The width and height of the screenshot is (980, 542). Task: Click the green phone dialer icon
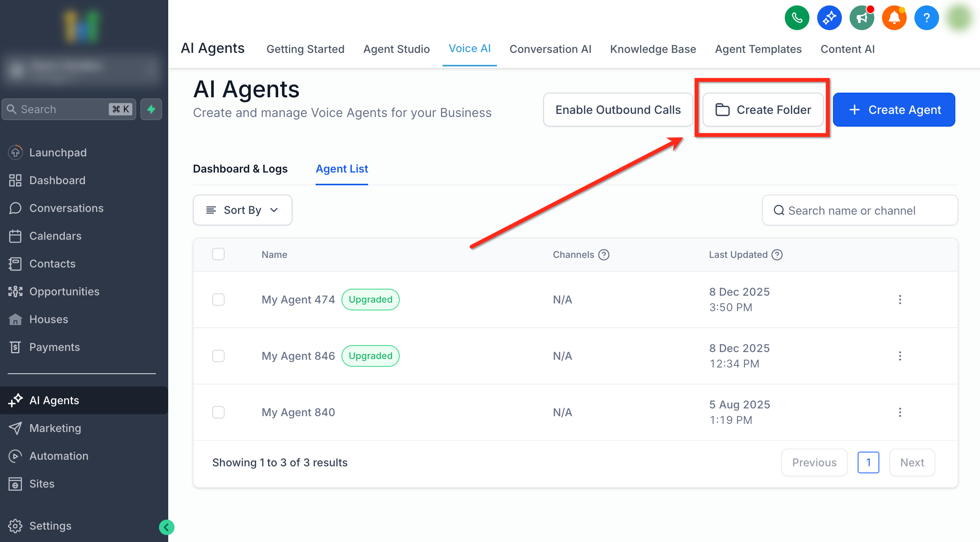click(797, 18)
